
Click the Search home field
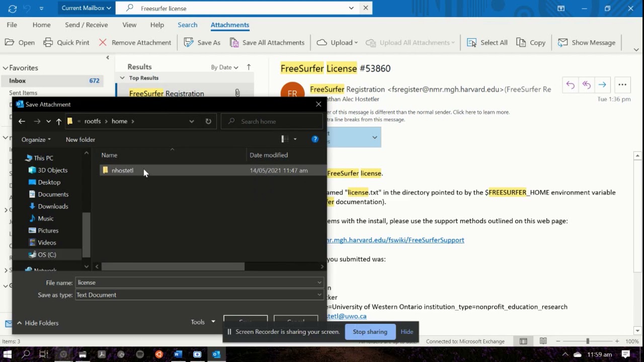(272, 121)
